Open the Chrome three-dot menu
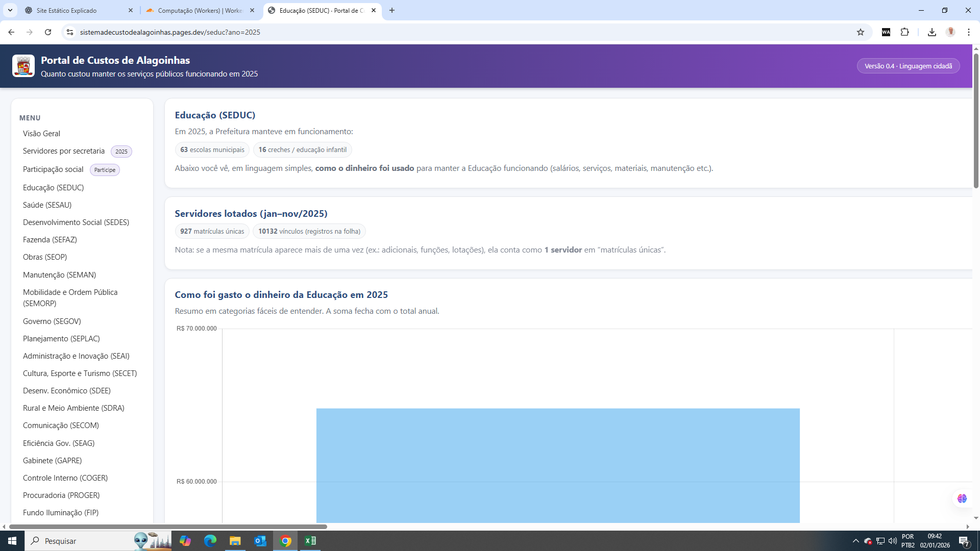The height and width of the screenshot is (551, 980). point(968,32)
